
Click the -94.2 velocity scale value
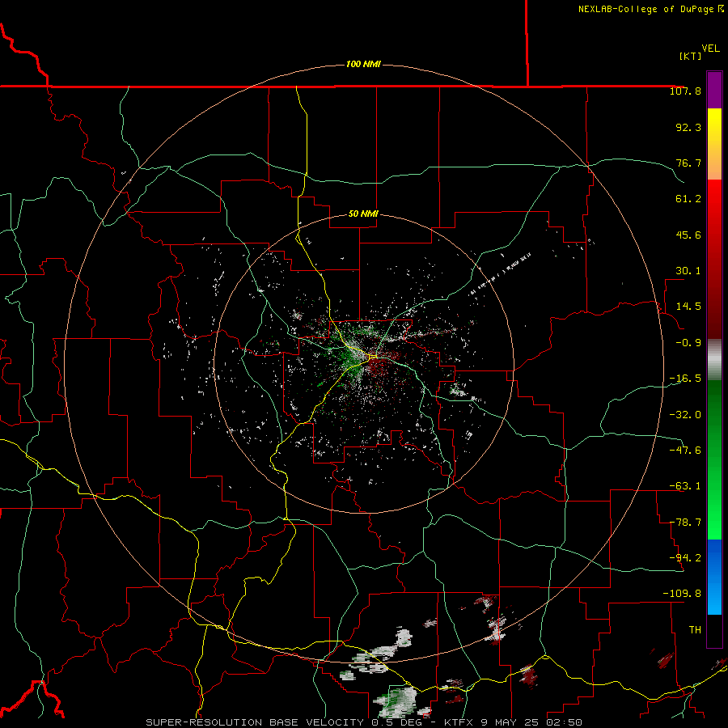coord(685,557)
